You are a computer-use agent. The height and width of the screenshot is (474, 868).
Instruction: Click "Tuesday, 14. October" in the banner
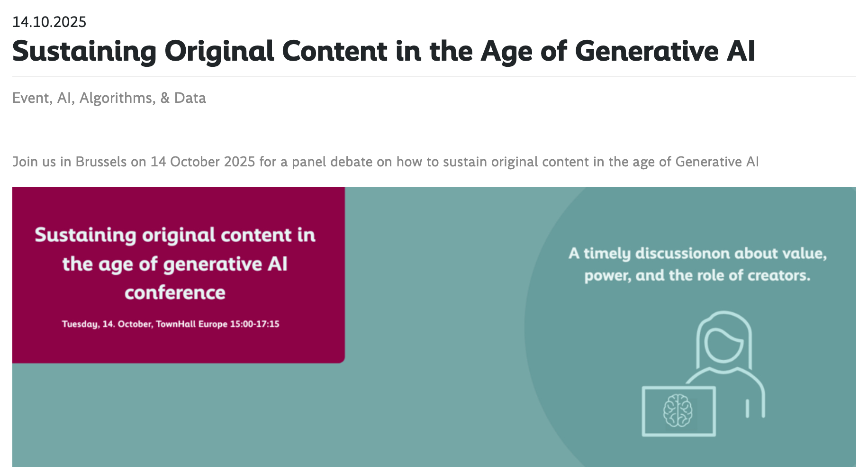tap(107, 324)
